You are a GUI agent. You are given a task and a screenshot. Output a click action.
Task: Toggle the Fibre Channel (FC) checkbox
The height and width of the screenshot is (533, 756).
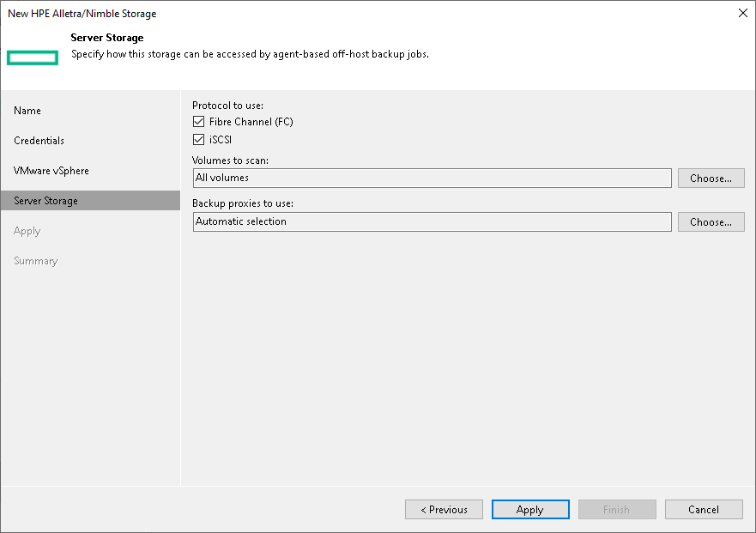pos(198,122)
